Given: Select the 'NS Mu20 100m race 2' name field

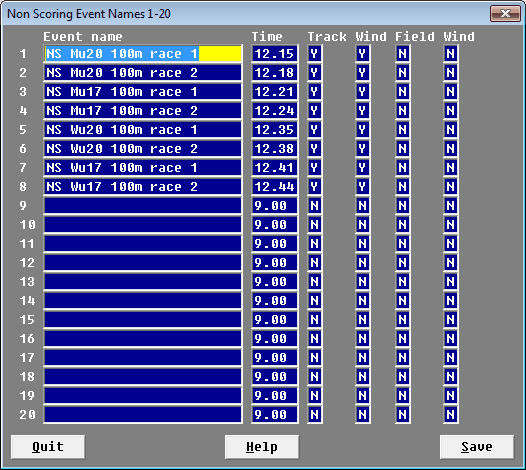Looking at the screenshot, I should [143, 73].
